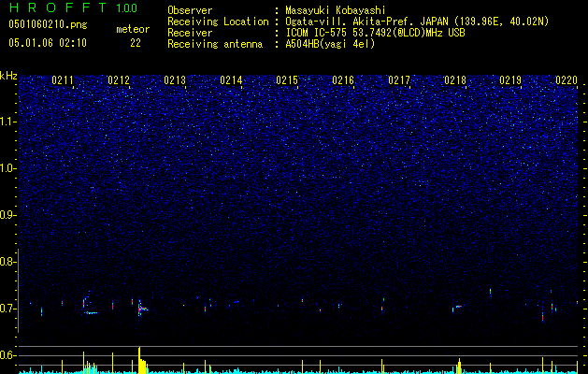Click the horizontal echo trail before 0212
The image size is (588, 374).
click(x=91, y=312)
